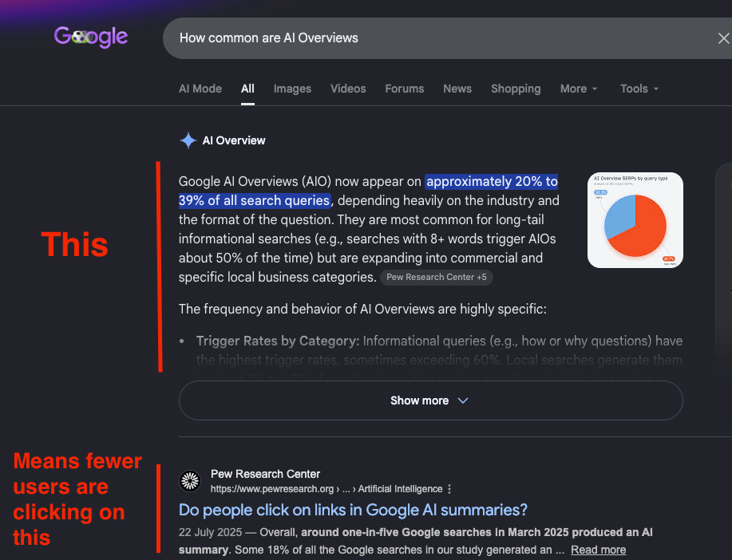
Task: Open the Forums tab
Action: [x=404, y=89]
